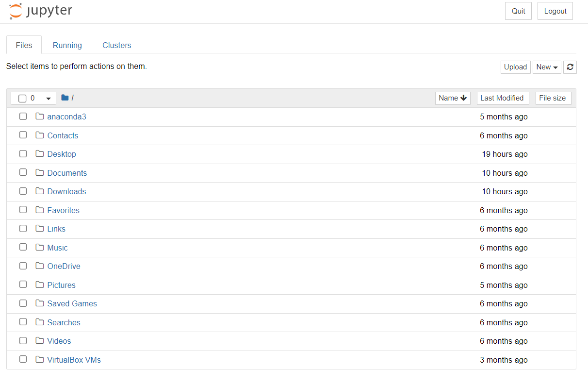Screen dimensions: 588x385
Task: Click the folder icon beside Links
Action: (40, 229)
